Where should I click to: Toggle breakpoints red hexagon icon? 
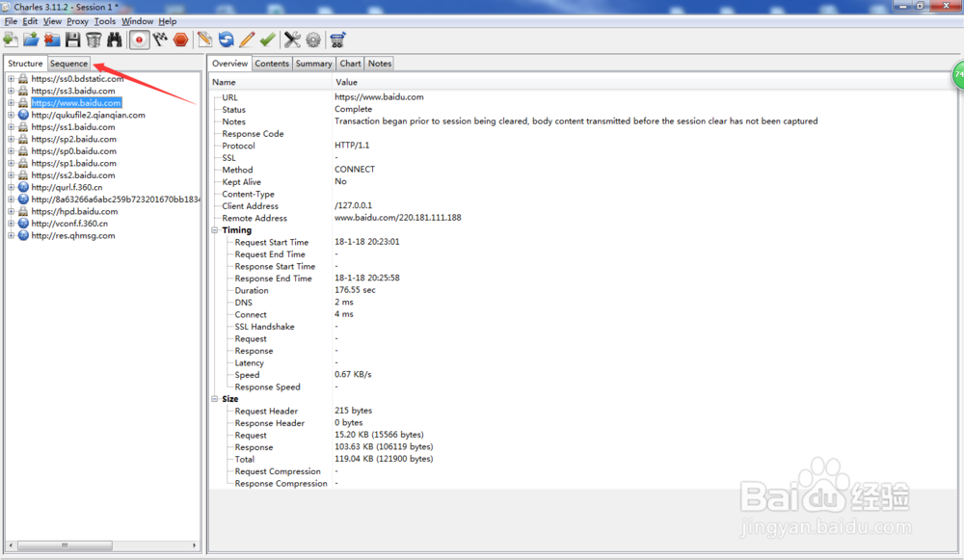[x=181, y=40]
